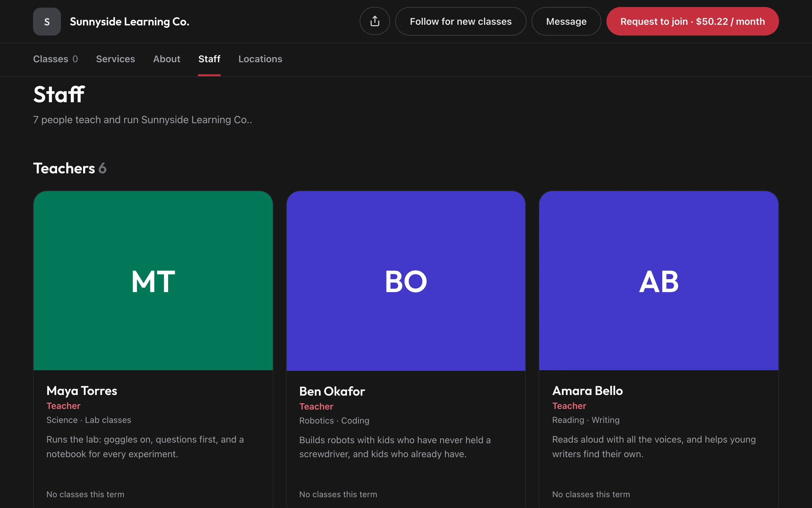Viewport: 812px width, 508px height.
Task: Click Ben Okafor bio about building robots
Action: (395, 447)
